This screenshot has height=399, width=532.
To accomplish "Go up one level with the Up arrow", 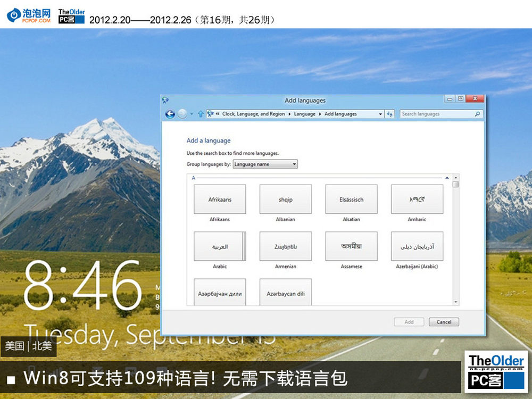I will coord(201,114).
